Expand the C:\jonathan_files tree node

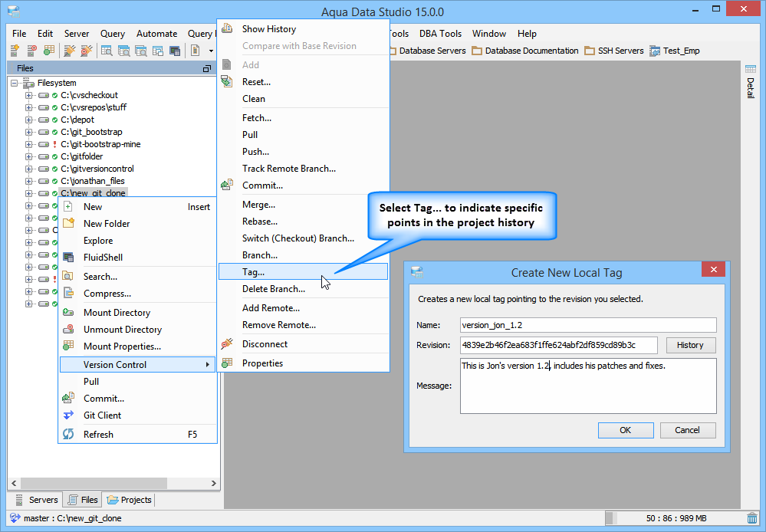pos(29,181)
